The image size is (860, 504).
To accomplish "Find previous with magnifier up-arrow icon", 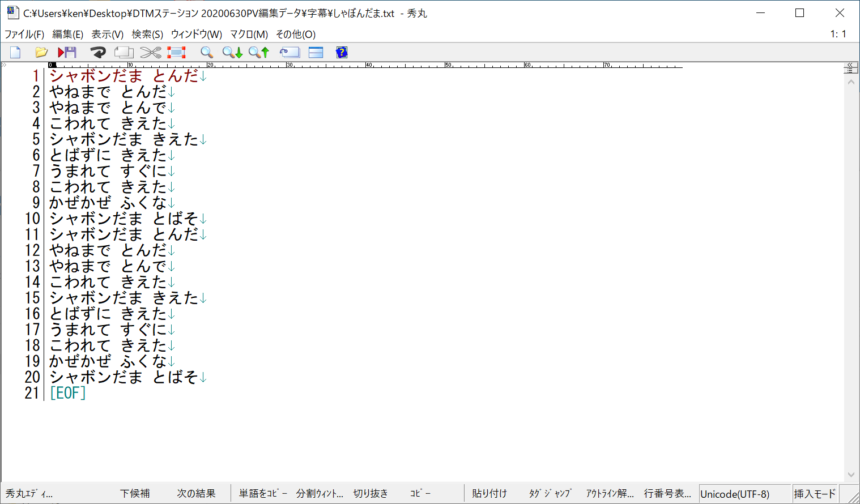I will pos(259,53).
